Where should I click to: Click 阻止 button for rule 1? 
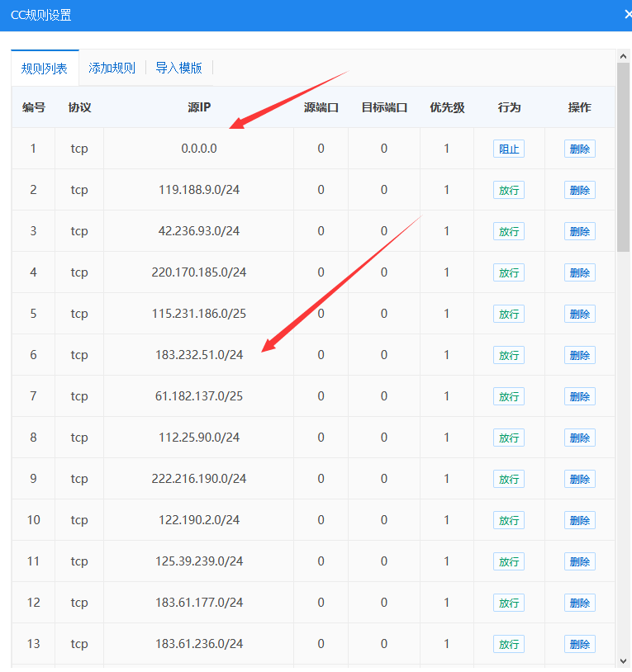click(x=509, y=149)
